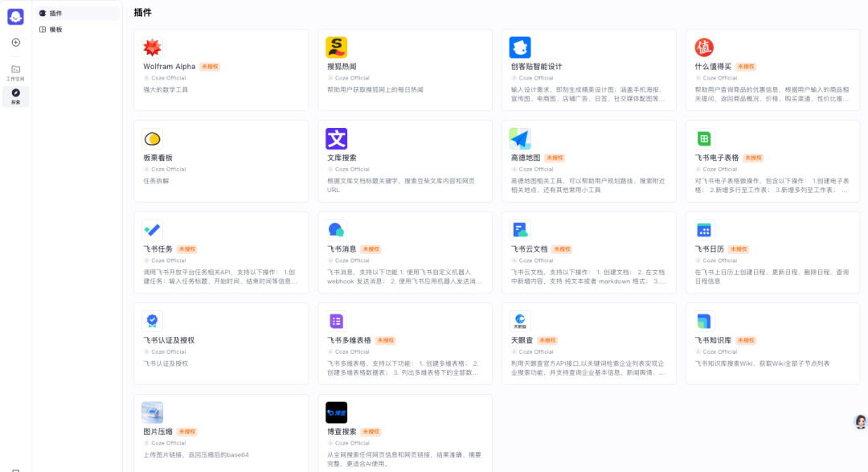Click the 天眼查 plugin icon
This screenshot has height=472, width=868.
click(520, 319)
